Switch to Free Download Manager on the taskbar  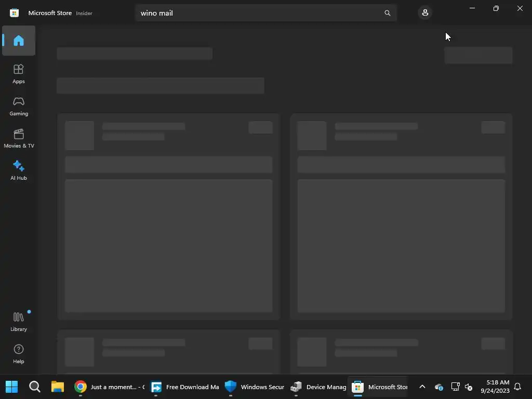click(185, 387)
